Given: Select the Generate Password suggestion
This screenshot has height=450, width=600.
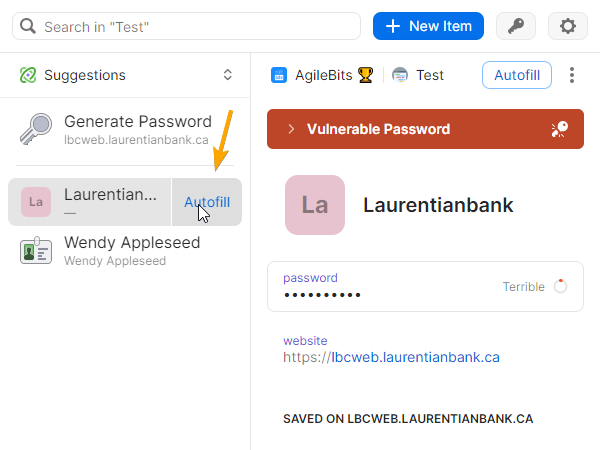Looking at the screenshot, I should pyautogui.click(x=137, y=130).
